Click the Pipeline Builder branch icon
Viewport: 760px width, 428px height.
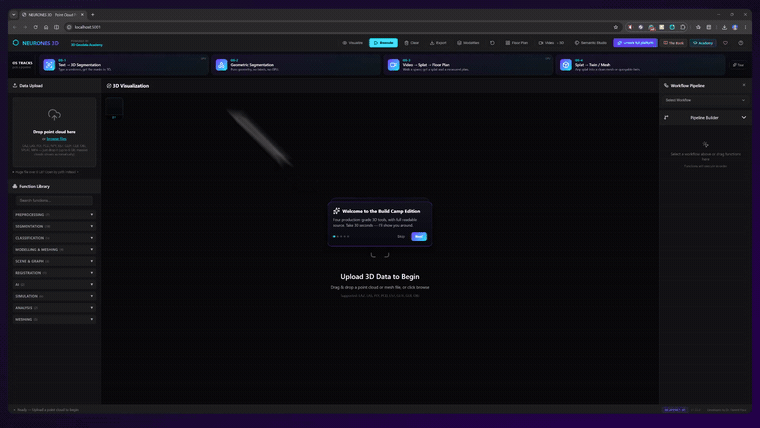pos(666,117)
